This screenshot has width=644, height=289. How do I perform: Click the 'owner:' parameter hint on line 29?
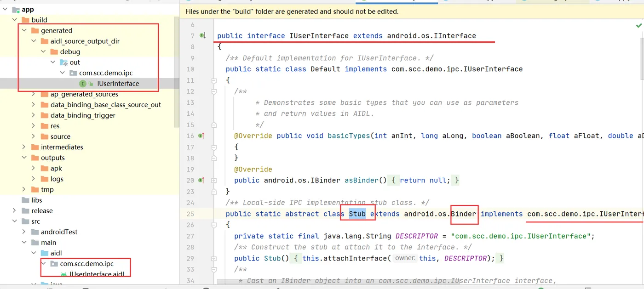pos(405,258)
